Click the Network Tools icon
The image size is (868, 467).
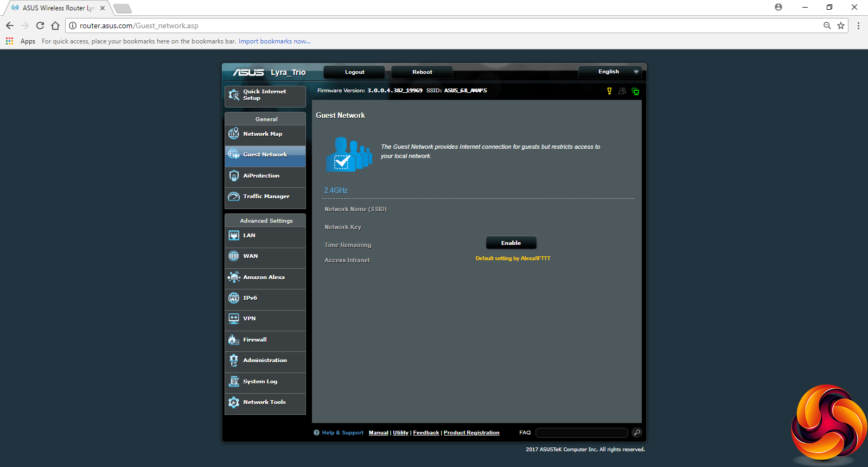coord(234,402)
